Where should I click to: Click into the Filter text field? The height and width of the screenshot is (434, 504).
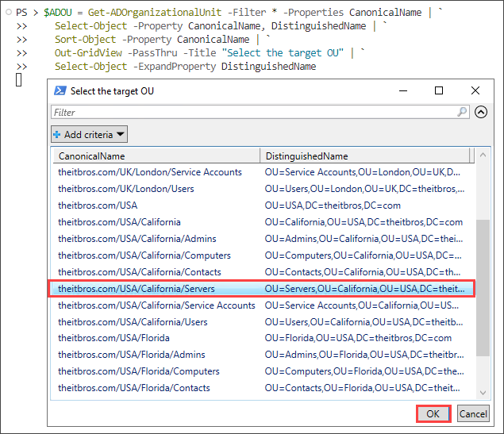260,112
